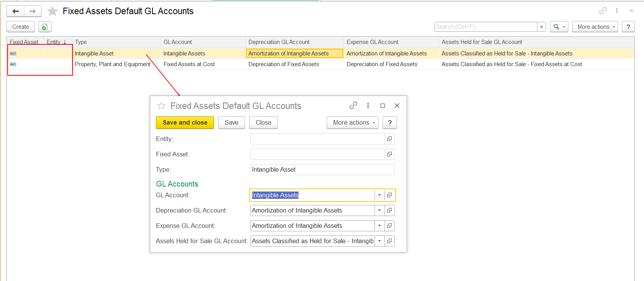644x281 pixels.
Task: Sort by Assets Held for Sale GL Account header
Action: [537, 42]
